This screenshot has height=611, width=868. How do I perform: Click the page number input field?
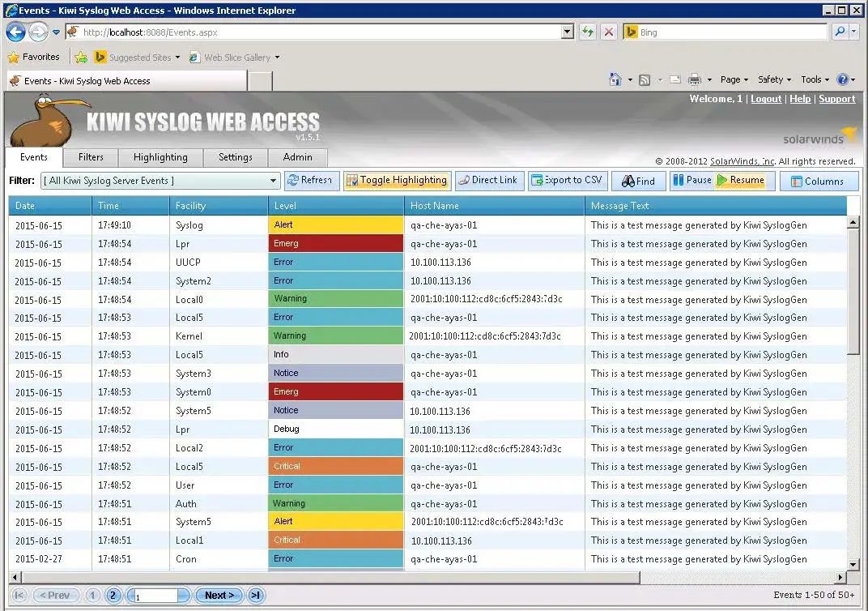tap(155, 596)
